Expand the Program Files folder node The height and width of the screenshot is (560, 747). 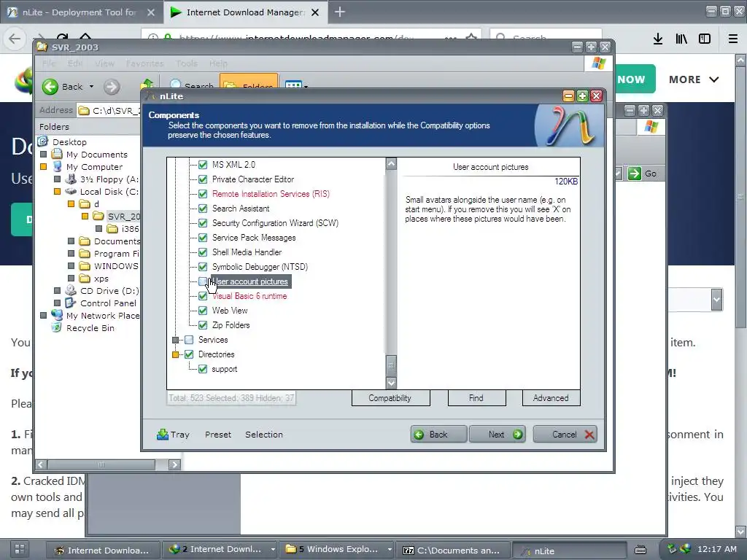tap(71, 253)
